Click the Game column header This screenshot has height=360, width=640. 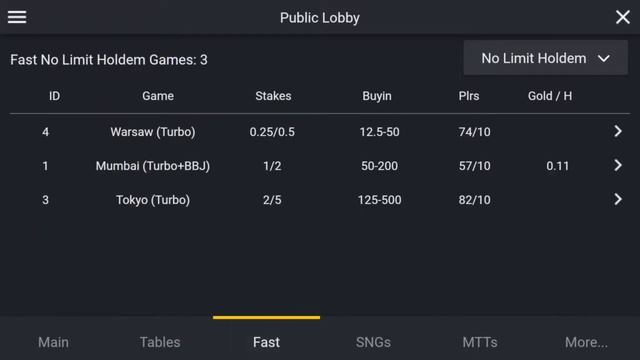(x=158, y=96)
